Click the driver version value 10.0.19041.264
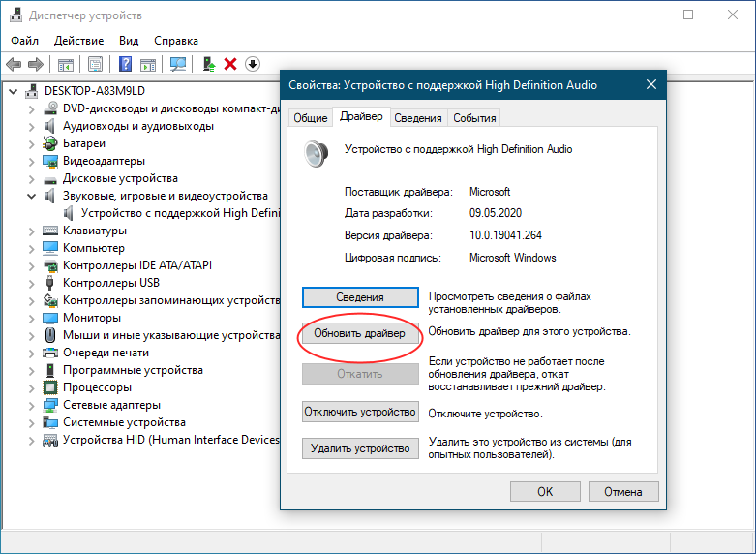The image size is (756, 554). pos(505,235)
